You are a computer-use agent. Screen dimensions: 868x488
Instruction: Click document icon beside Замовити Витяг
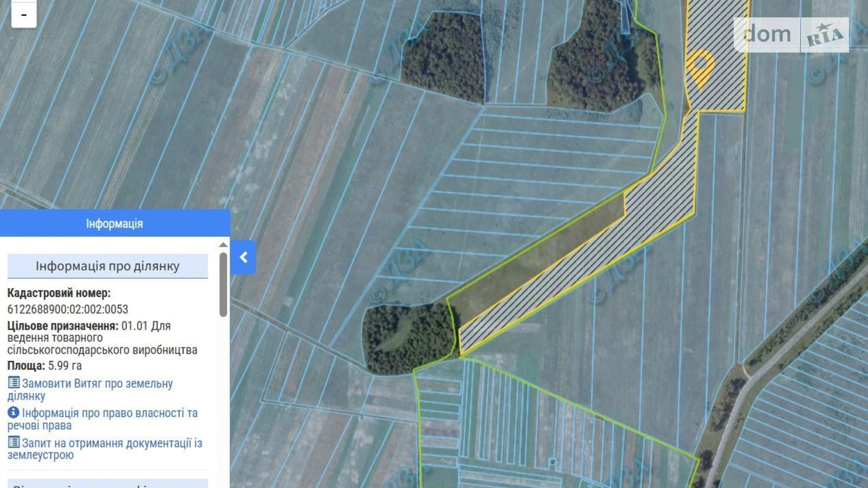coord(14,383)
